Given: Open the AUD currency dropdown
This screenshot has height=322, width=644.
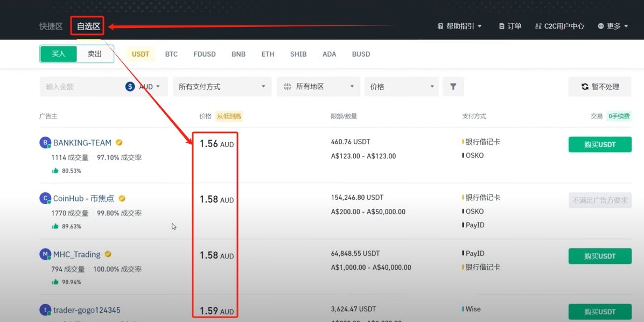Looking at the screenshot, I should pyautogui.click(x=150, y=87).
